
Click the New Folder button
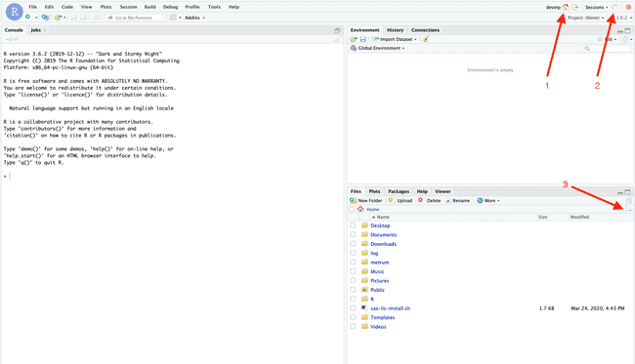pyautogui.click(x=366, y=201)
